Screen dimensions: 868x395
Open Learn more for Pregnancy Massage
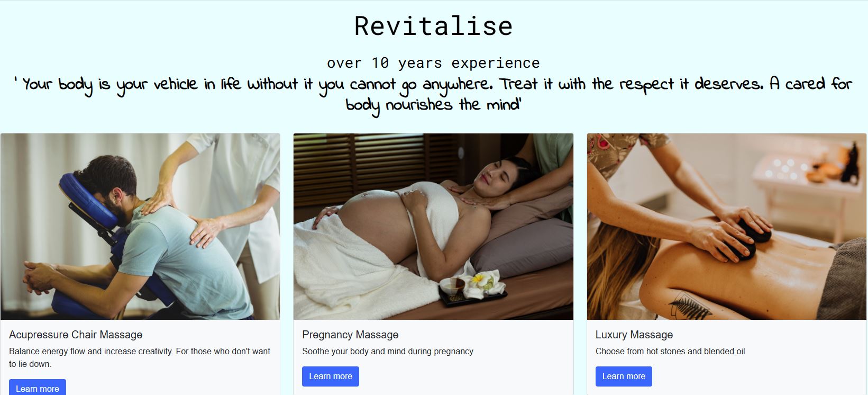pos(331,376)
